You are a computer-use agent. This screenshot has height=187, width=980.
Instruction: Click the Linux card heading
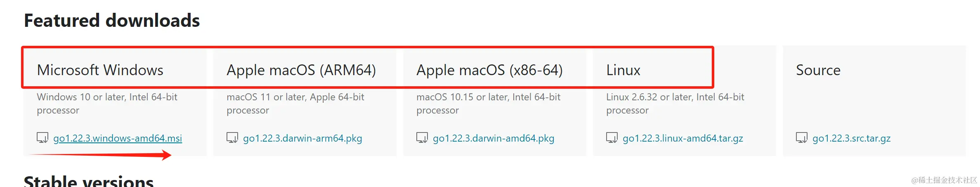click(x=623, y=70)
